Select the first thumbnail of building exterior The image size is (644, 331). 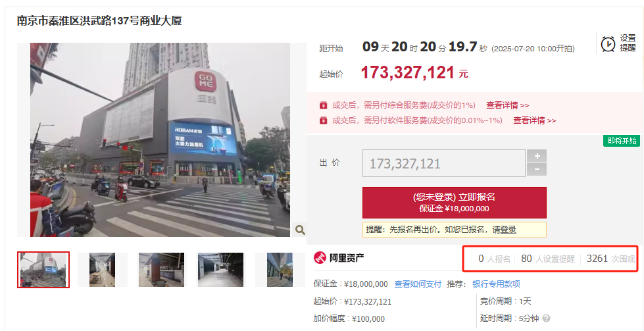tap(43, 269)
